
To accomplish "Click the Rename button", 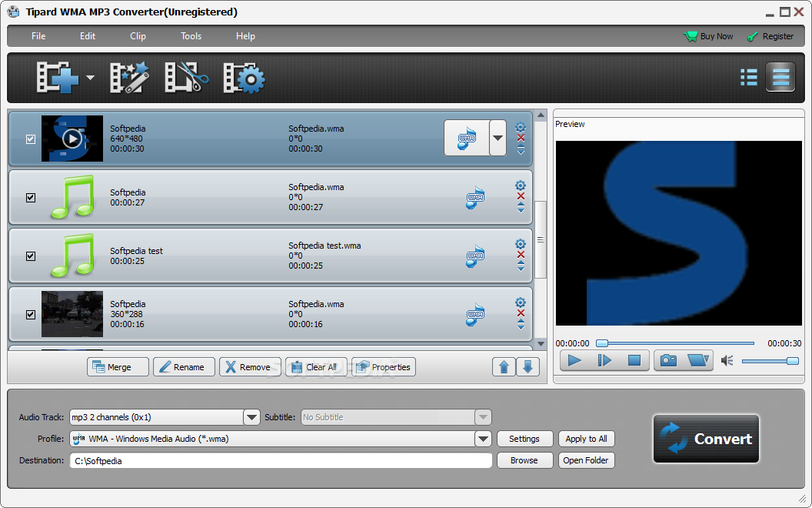I will (184, 367).
